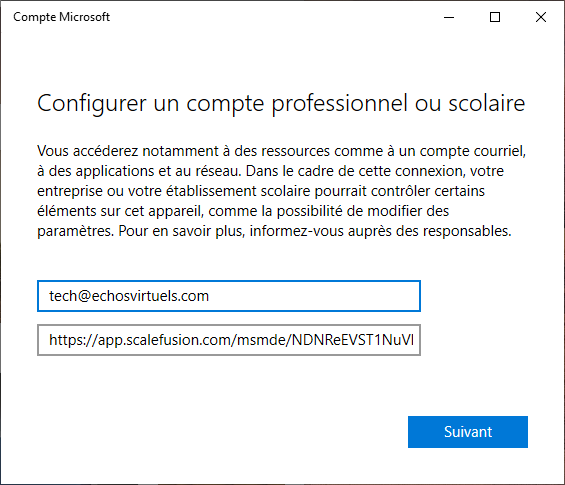
Task: Place cursor at https:// in URL box
Action: [x=73, y=340]
